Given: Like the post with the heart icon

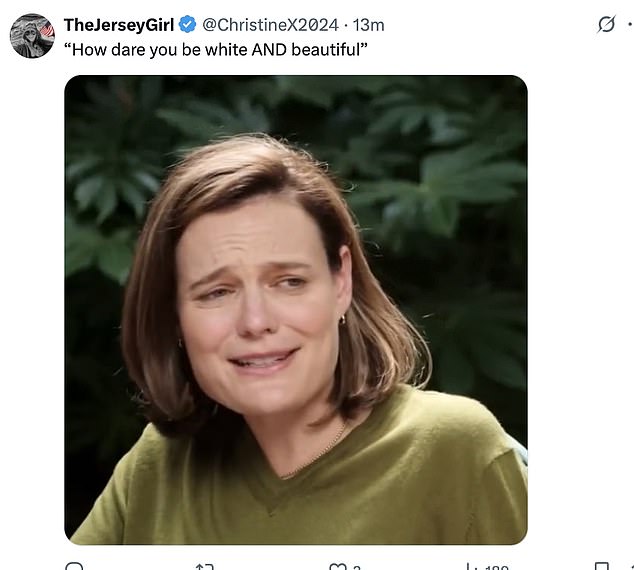Looking at the screenshot, I should click(x=338, y=567).
